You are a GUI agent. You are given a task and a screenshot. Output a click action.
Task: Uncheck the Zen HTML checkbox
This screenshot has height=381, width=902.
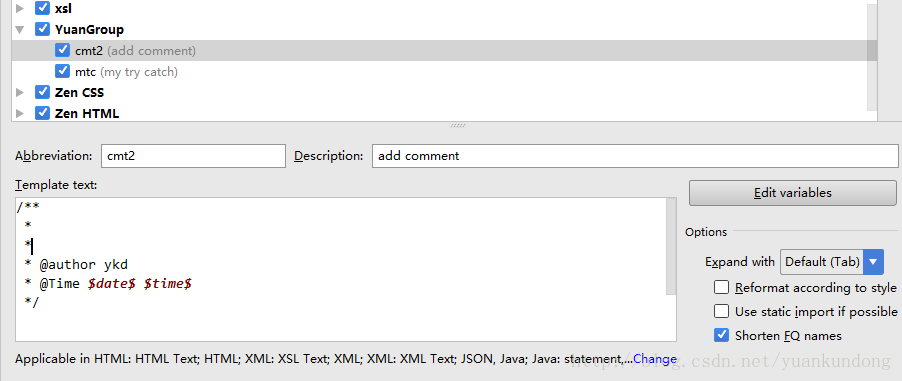point(42,113)
